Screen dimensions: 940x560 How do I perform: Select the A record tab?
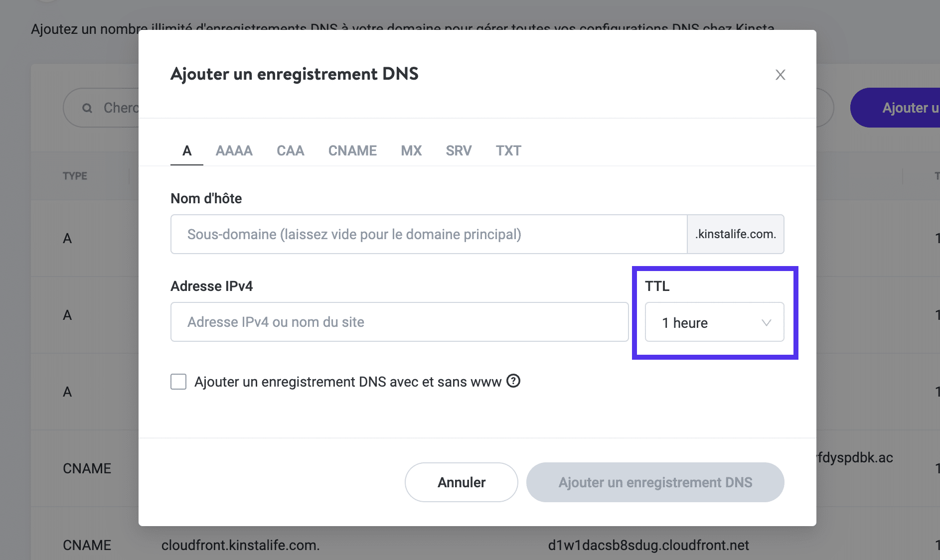(x=186, y=150)
